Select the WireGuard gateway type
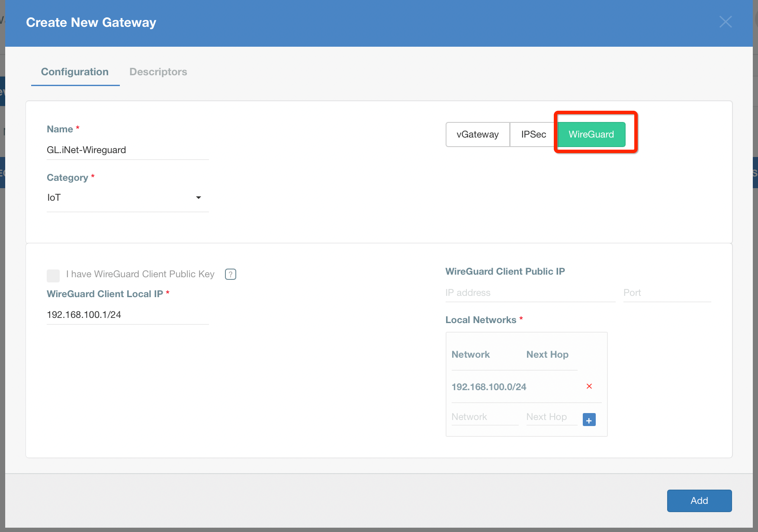The width and height of the screenshot is (758, 532). coord(591,134)
